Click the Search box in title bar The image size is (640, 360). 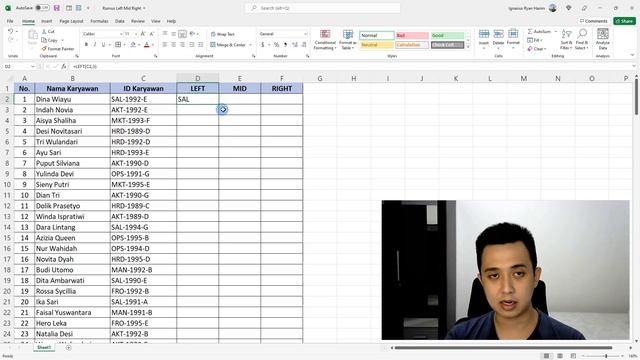322,8
